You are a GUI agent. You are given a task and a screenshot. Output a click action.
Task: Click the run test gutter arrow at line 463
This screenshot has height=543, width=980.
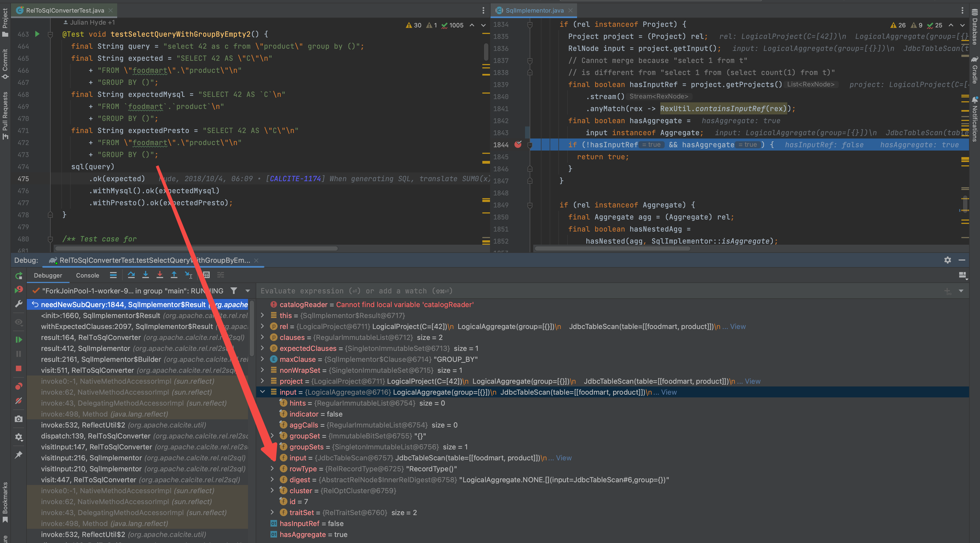pos(37,34)
